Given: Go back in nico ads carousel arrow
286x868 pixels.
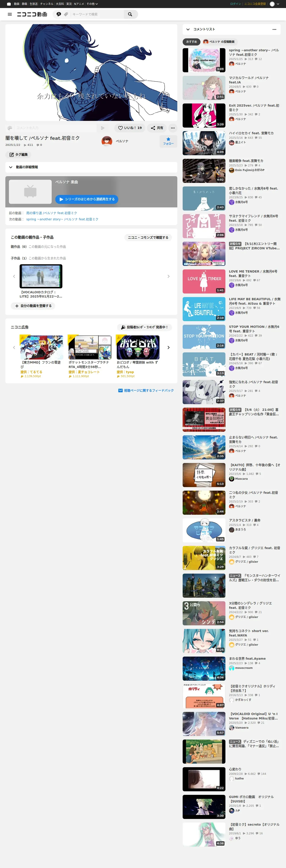Looking at the screenshot, I should pos(14,347).
